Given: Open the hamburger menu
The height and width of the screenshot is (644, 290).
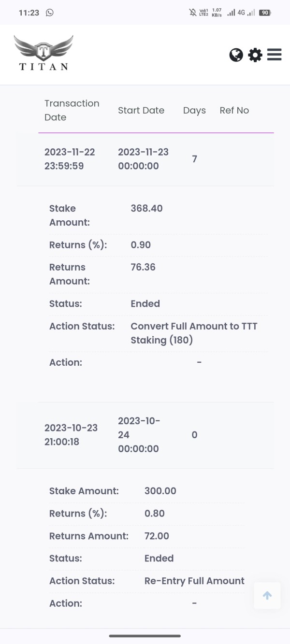Looking at the screenshot, I should (274, 55).
